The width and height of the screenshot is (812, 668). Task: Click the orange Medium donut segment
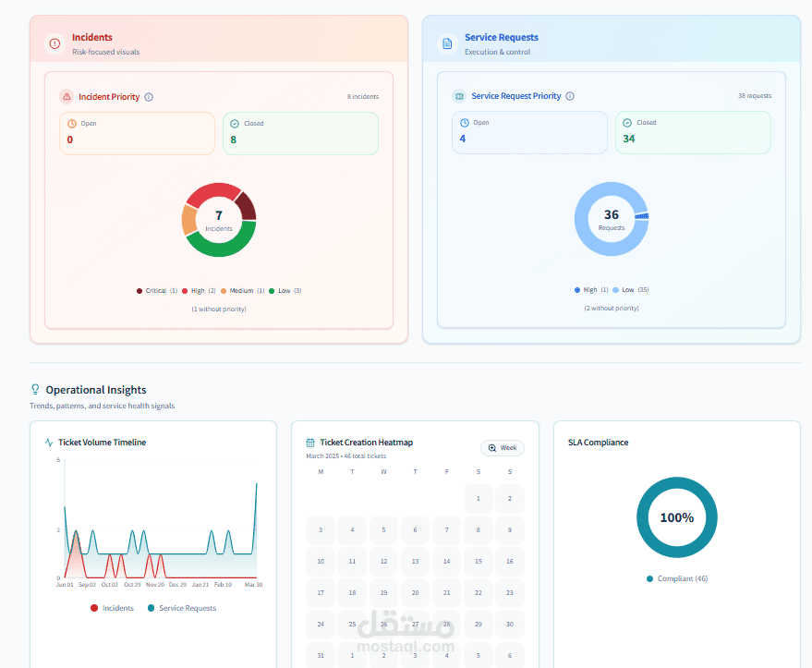tap(188, 220)
